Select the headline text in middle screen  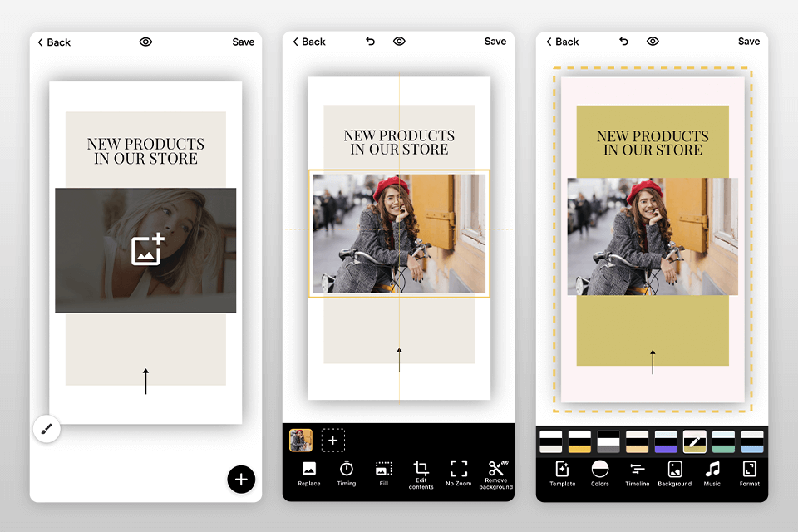(x=399, y=142)
